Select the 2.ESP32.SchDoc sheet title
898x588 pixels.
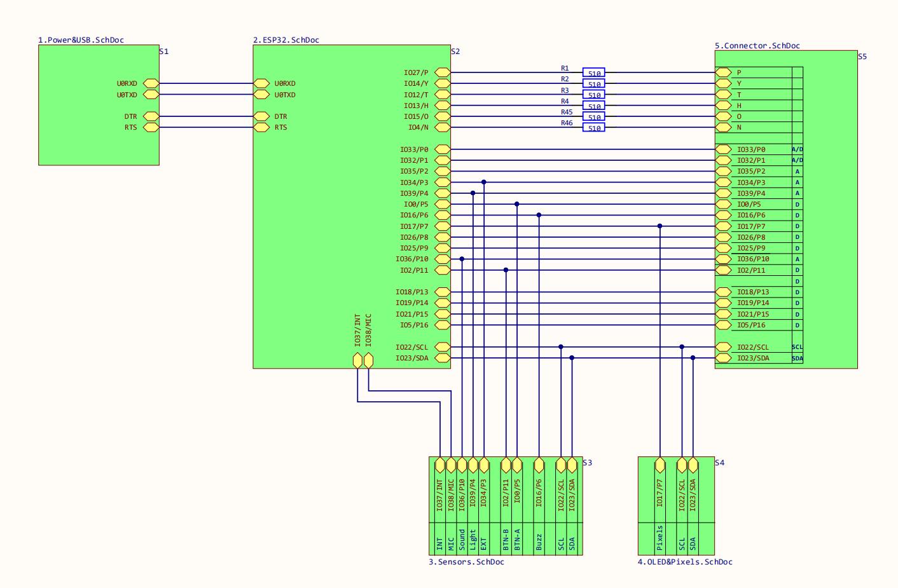[286, 40]
